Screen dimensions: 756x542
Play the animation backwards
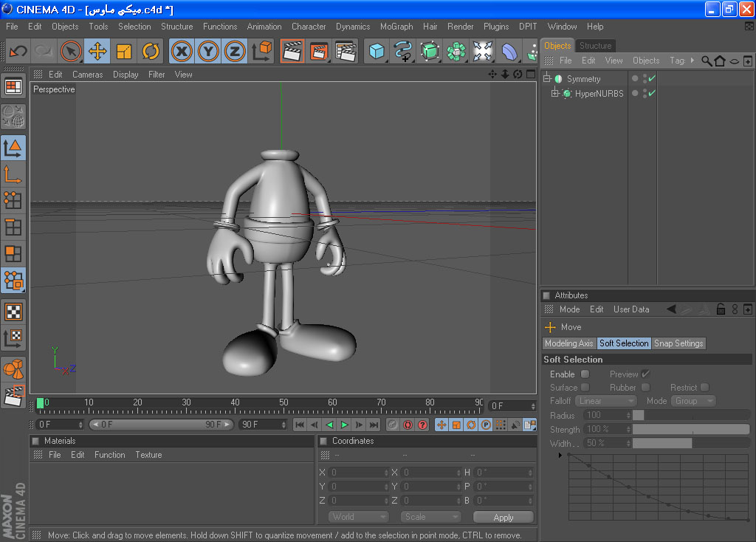329,425
